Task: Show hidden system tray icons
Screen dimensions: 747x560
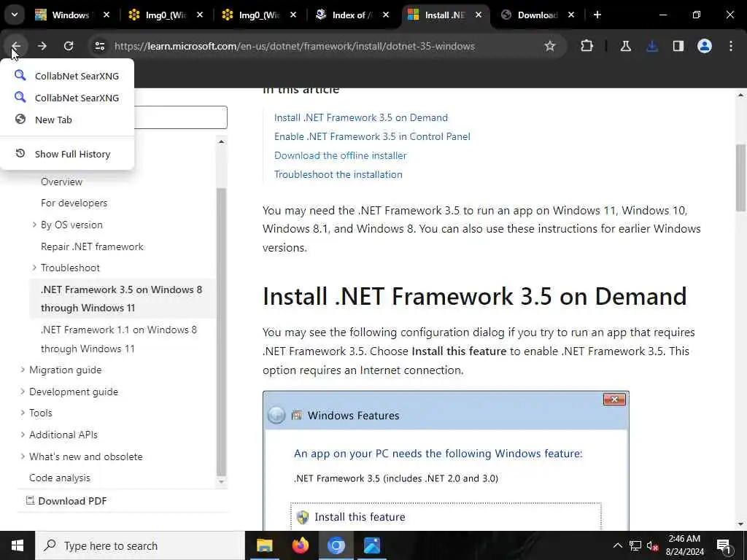Action: [x=617, y=545]
